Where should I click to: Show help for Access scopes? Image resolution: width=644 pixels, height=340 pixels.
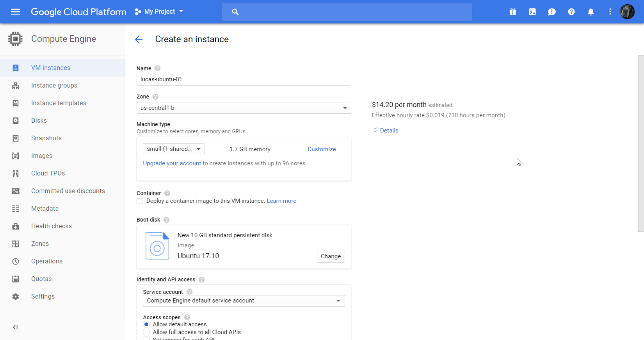187,317
